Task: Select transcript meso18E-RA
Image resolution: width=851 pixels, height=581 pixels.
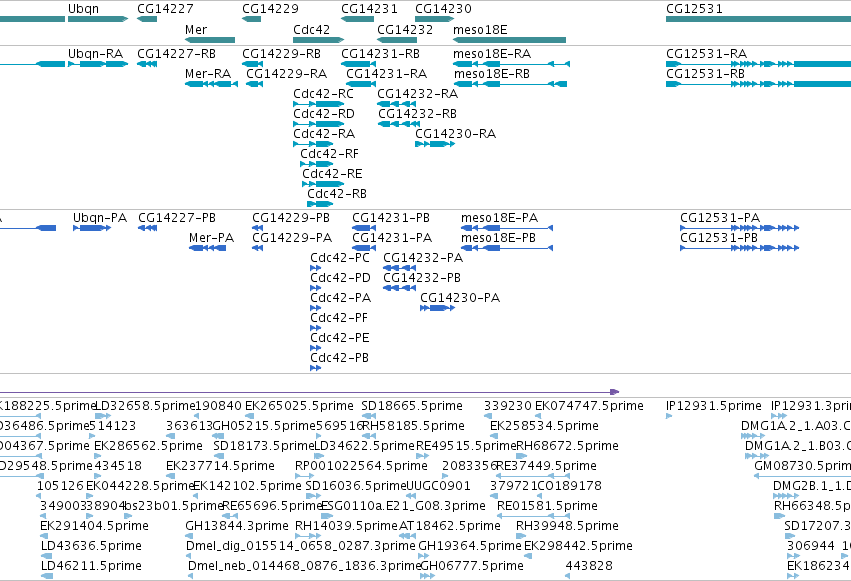Action: pos(511,64)
